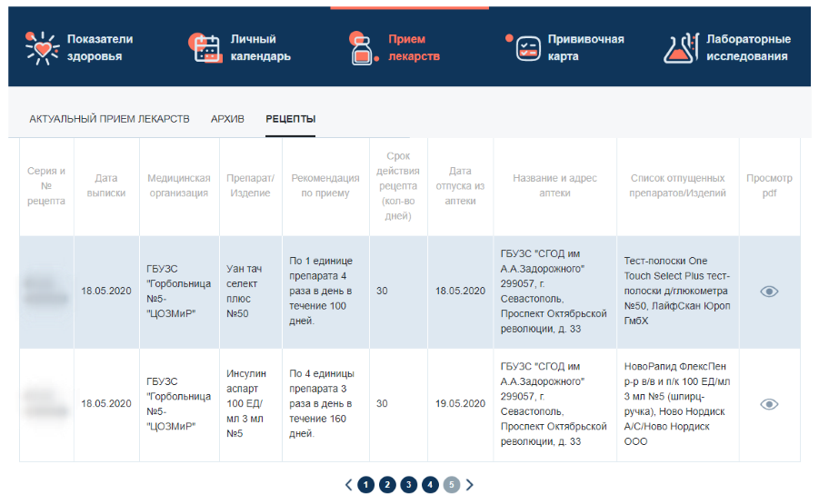819x504 pixels.
Task: View PDF for Уан тач селект prescription
Action: coord(769,292)
